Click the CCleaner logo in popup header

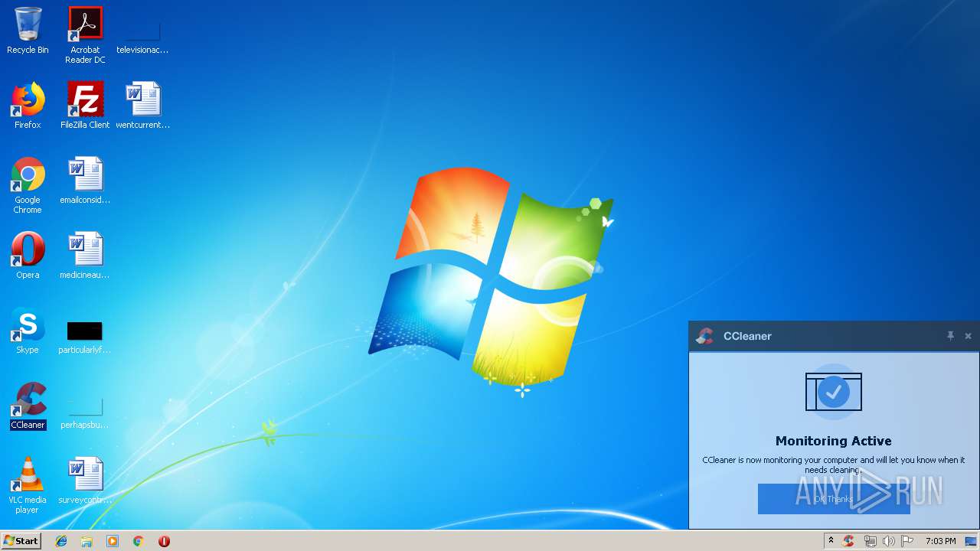click(x=704, y=335)
